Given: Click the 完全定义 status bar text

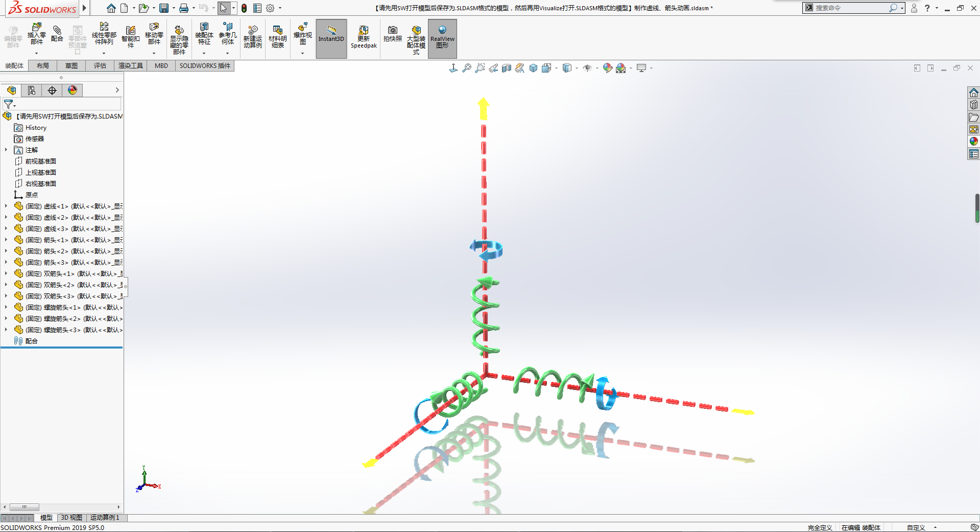Looking at the screenshot, I should tap(820, 527).
